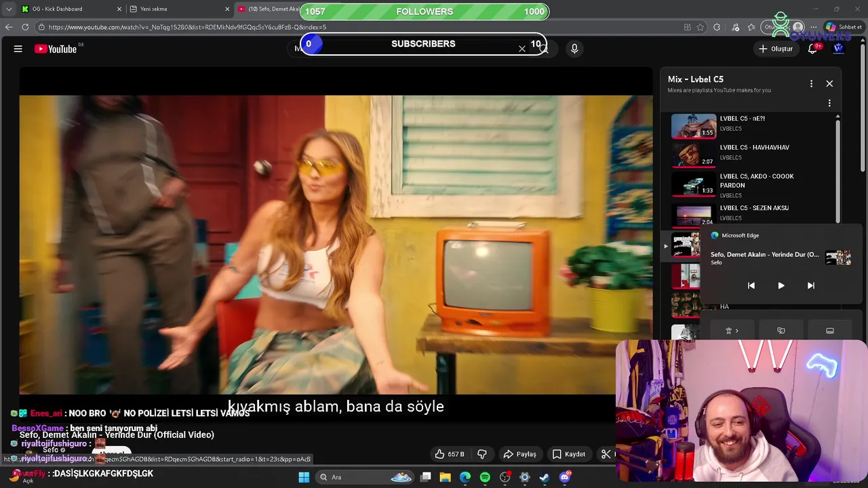Skip to next track in media flyout
Viewport: 868px width, 488px height.
point(810,285)
